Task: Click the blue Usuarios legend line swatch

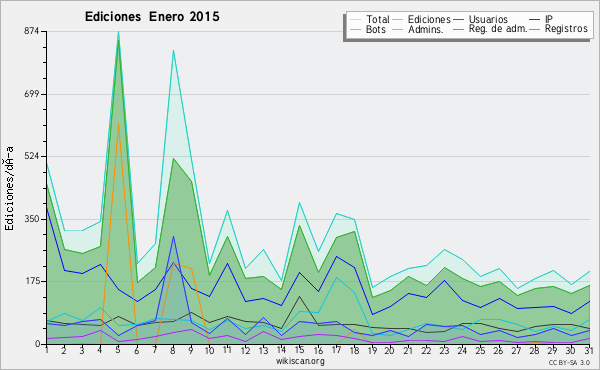Action: 458,20
